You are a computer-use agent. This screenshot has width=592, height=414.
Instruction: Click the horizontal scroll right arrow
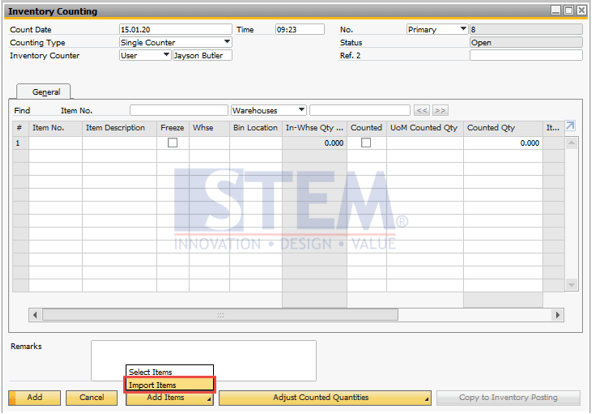558,315
